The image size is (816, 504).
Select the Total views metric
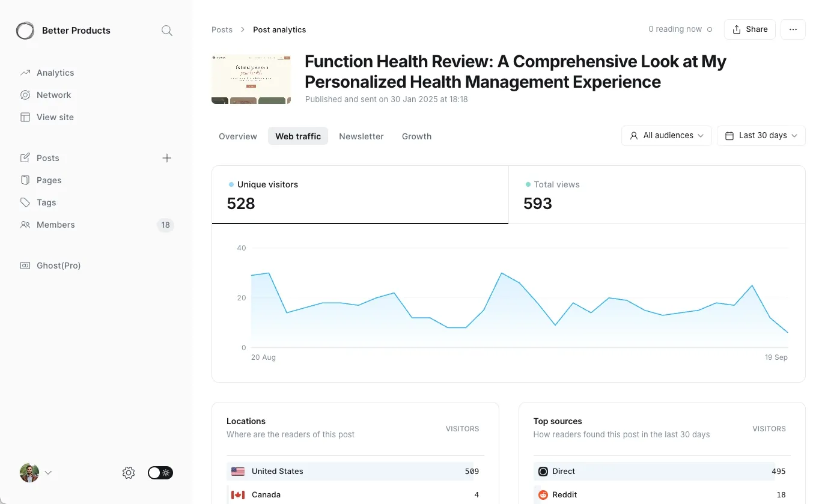pos(656,195)
